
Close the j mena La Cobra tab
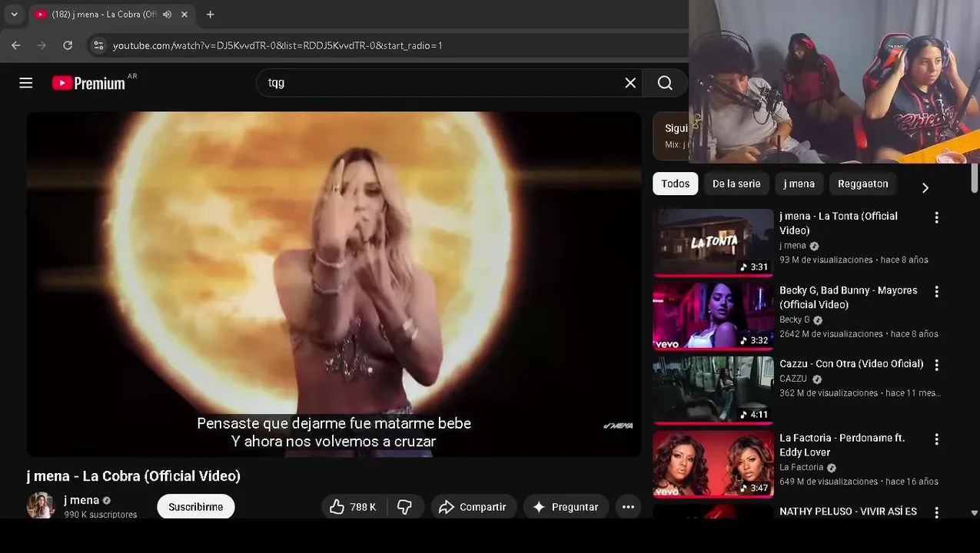[x=184, y=14]
